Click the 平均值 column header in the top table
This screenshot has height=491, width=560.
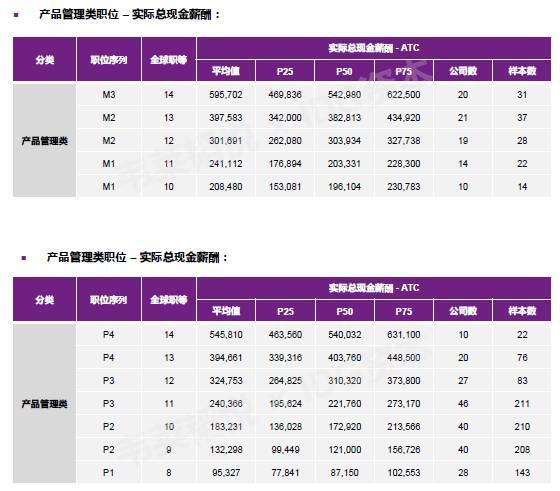click(226, 71)
